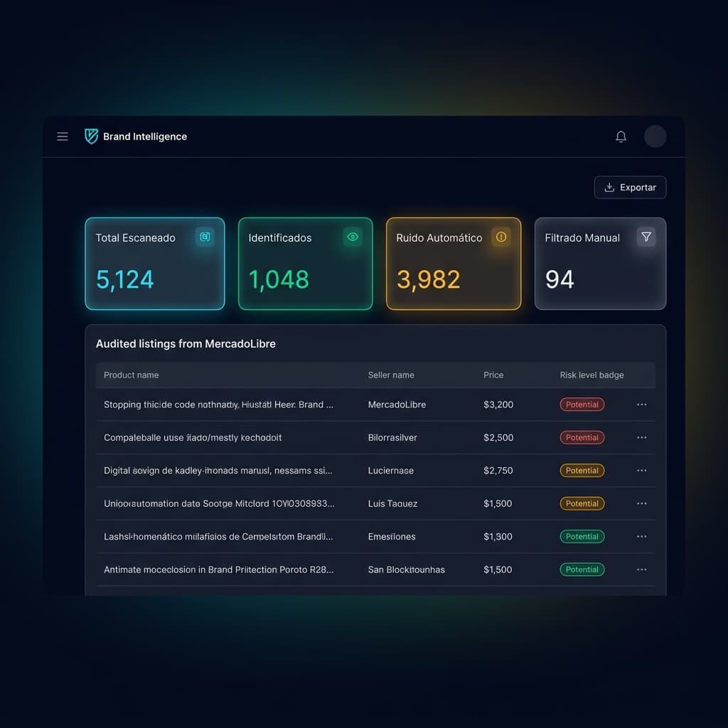The height and width of the screenshot is (728, 728).
Task: Click eye icon on Identificados card
Action: click(x=353, y=237)
